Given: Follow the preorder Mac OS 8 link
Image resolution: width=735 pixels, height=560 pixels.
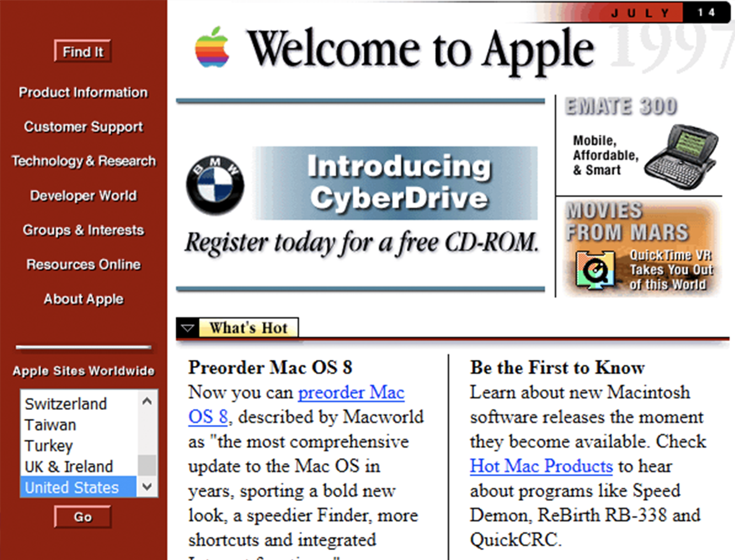Looking at the screenshot, I should click(351, 393).
